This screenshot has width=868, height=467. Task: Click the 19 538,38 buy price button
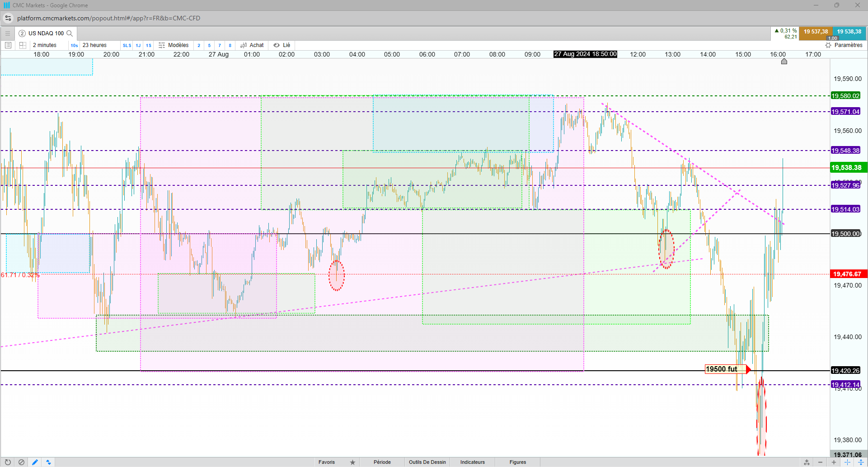(849, 32)
